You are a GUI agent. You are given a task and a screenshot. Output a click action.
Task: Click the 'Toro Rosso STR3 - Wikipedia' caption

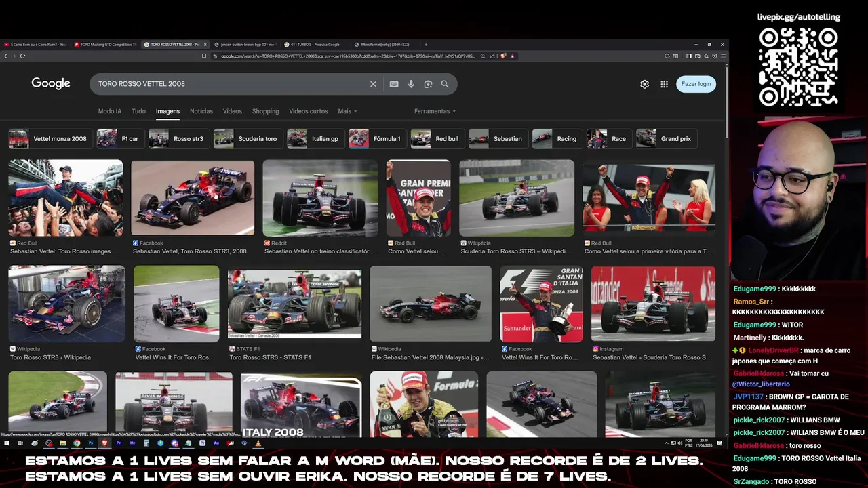click(50, 357)
